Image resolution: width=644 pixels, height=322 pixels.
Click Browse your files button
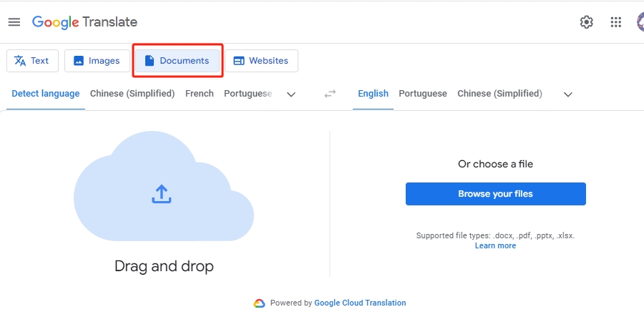[x=496, y=194]
